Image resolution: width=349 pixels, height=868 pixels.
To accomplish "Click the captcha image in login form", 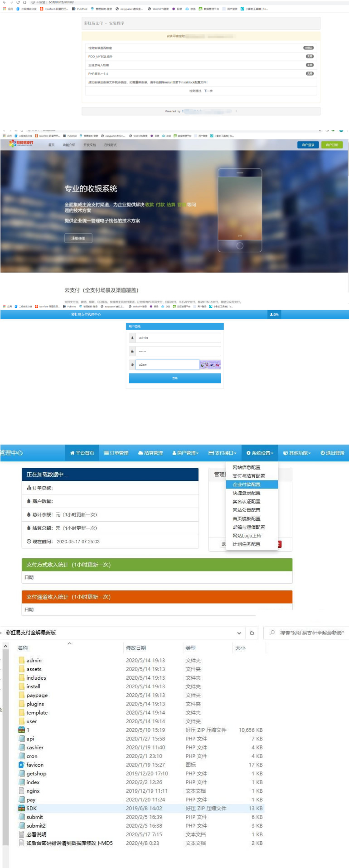I will pos(210,364).
